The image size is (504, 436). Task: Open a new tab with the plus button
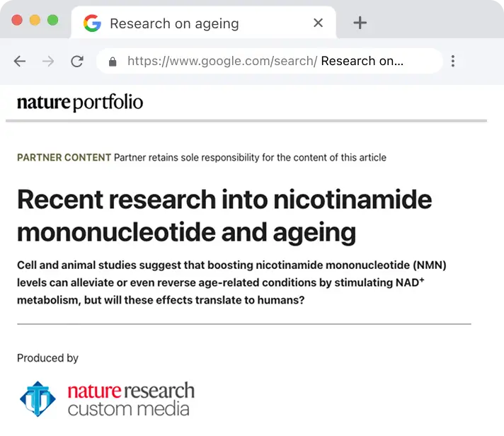(x=360, y=23)
